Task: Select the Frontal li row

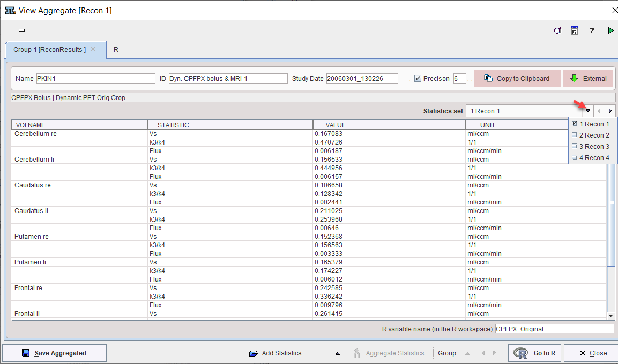Action: pos(309,314)
